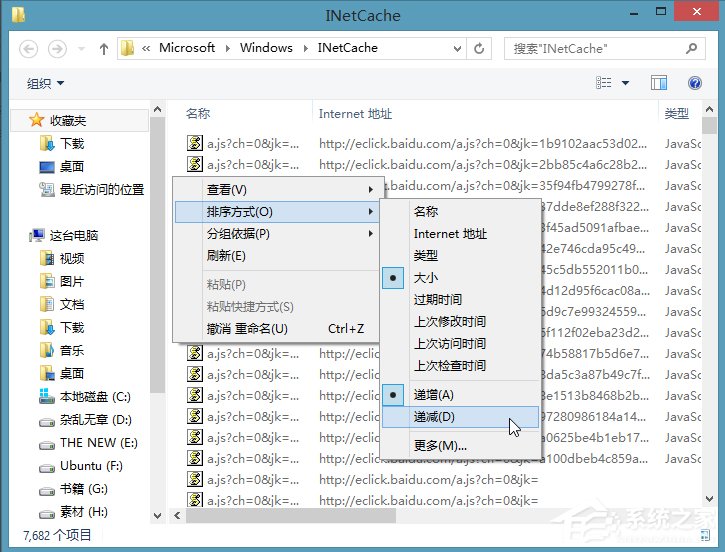Click the back navigation arrow
The width and height of the screenshot is (725, 552).
[x=29, y=48]
